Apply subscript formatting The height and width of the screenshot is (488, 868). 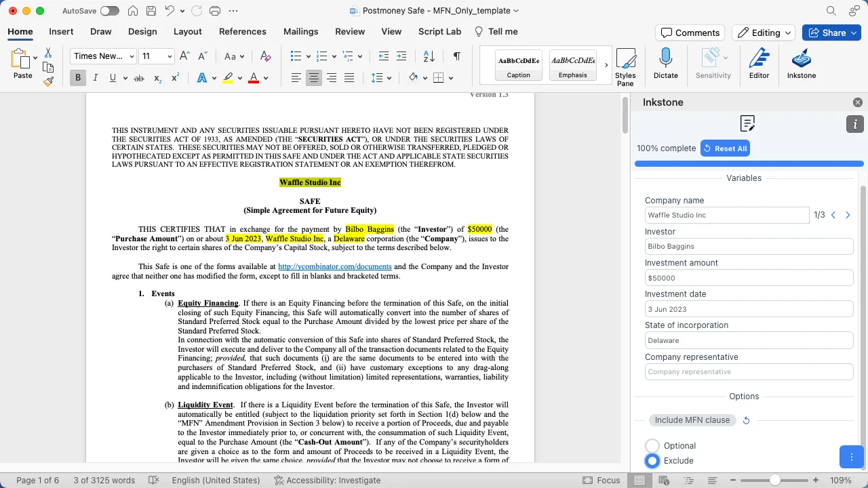(157, 78)
